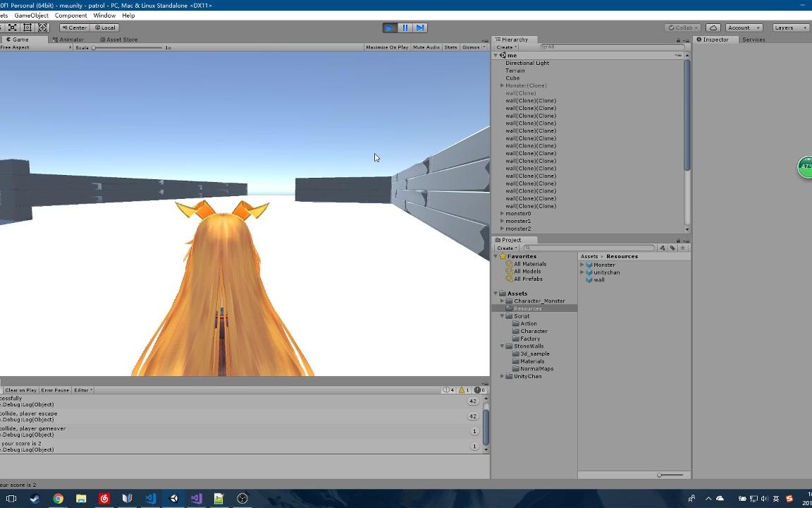Click the Step frame button

click(420, 27)
